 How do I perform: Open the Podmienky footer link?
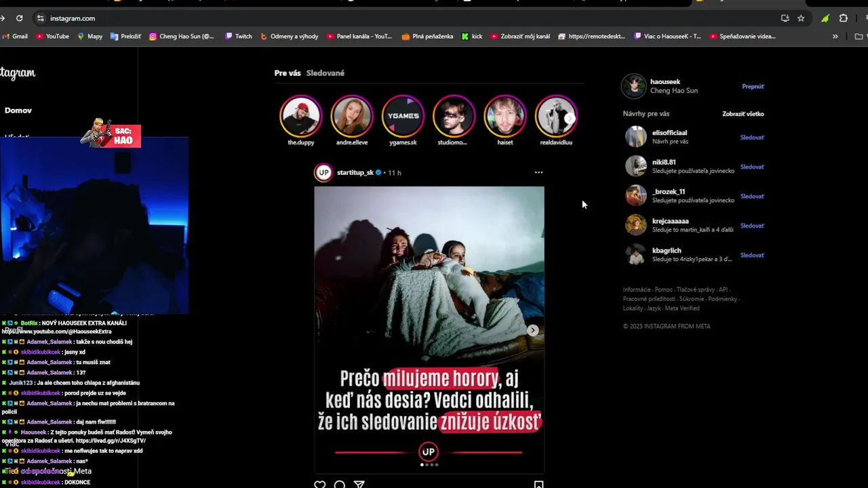[x=722, y=299]
